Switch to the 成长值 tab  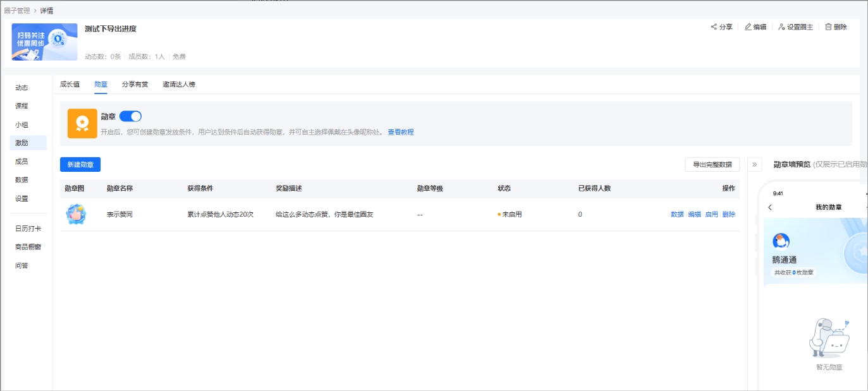tap(71, 83)
